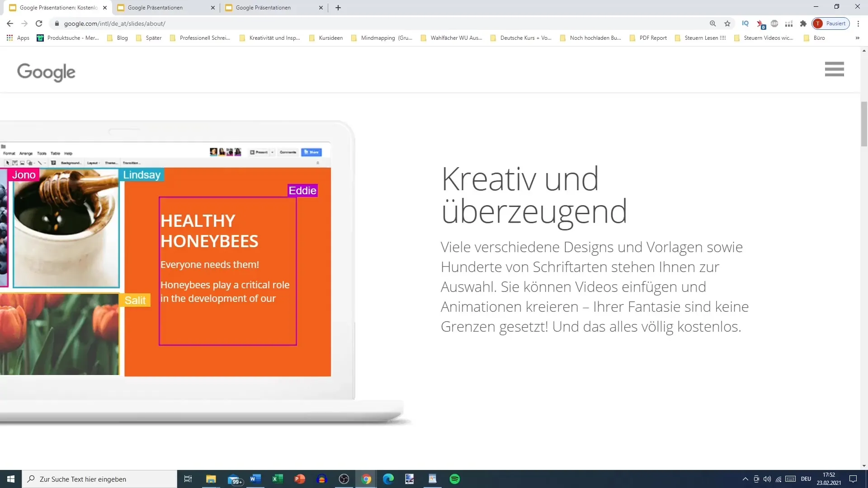Open the Adblock Plus extension
Image resolution: width=868 pixels, height=488 pixels.
[774, 23]
